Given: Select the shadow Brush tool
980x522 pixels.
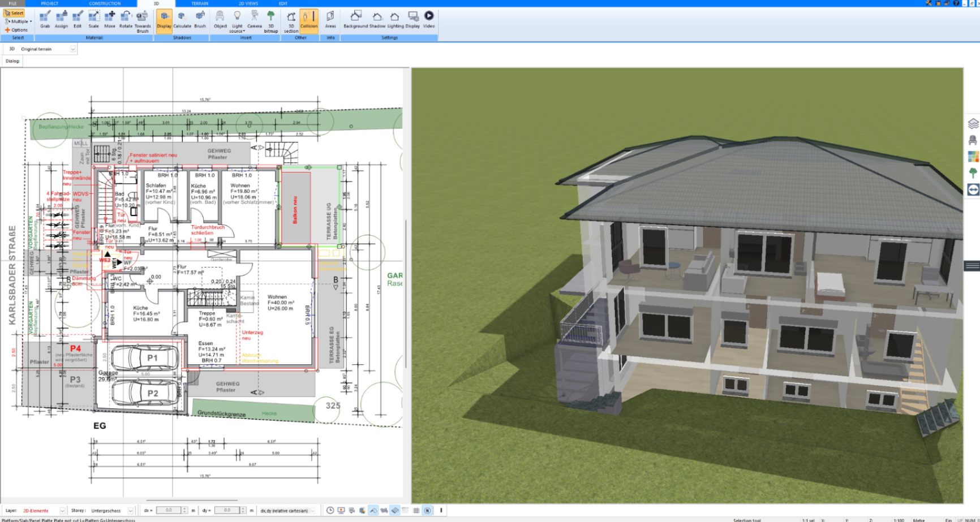Looking at the screenshot, I should click(200, 19).
